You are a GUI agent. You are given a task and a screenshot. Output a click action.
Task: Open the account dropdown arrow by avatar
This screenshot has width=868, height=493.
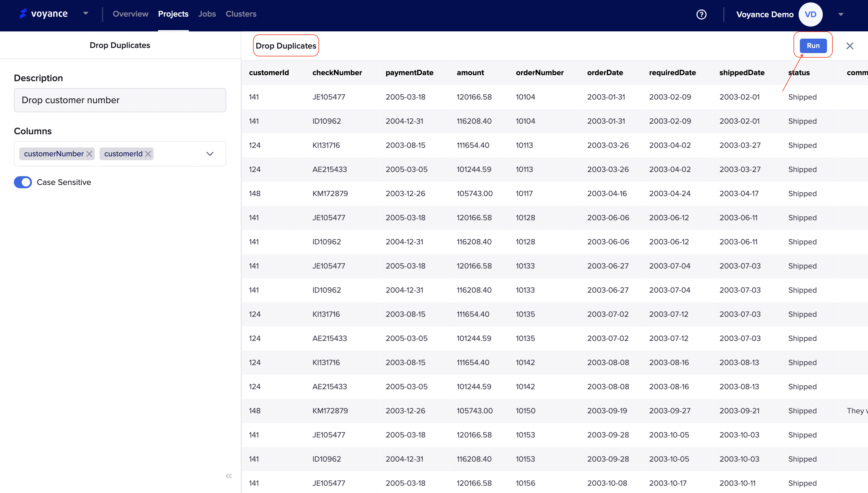tap(841, 14)
